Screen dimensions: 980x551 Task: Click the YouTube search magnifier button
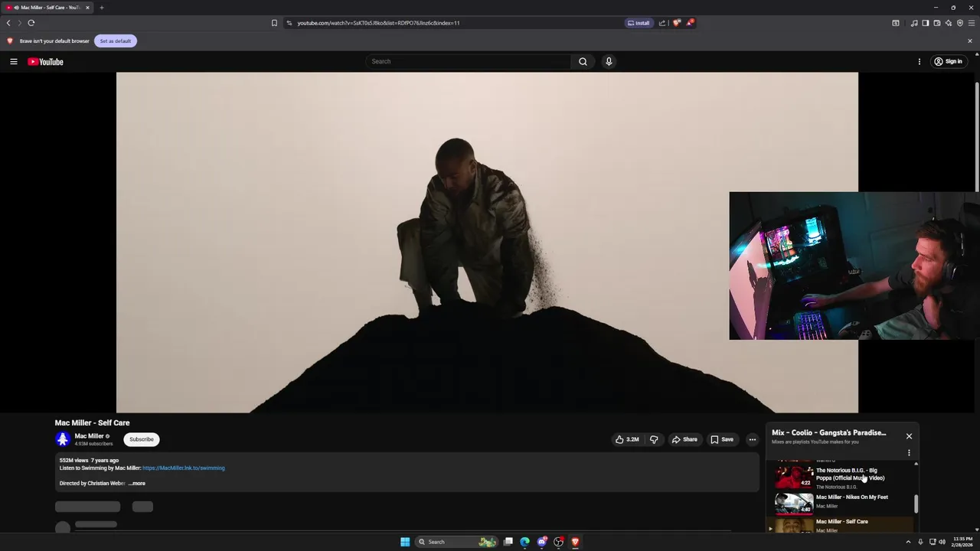coord(583,61)
